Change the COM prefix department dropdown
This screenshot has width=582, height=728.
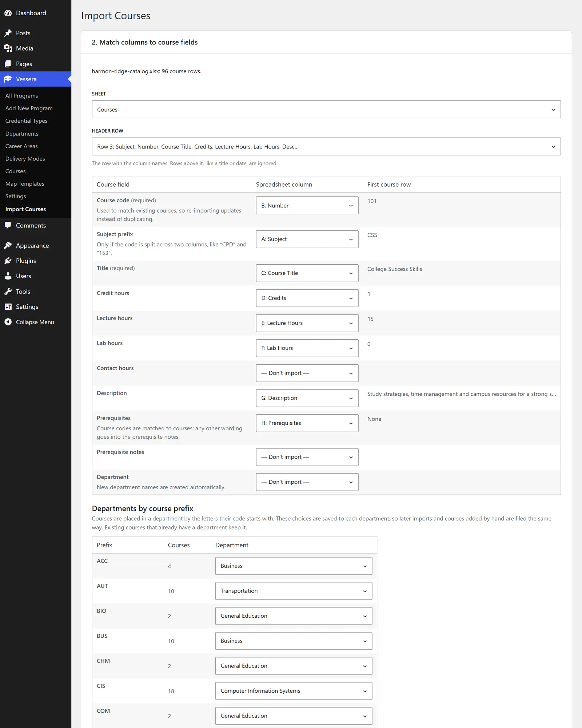(x=294, y=716)
